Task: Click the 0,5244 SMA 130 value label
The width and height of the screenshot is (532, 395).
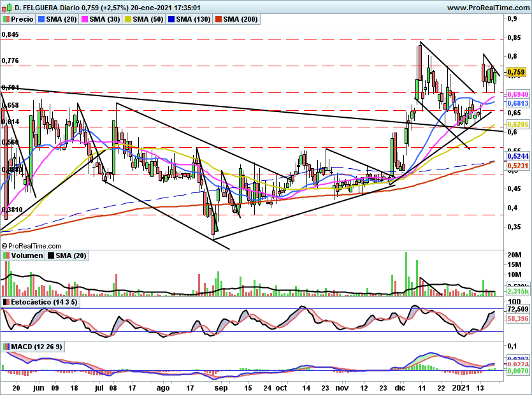Action: pyautogui.click(x=518, y=156)
